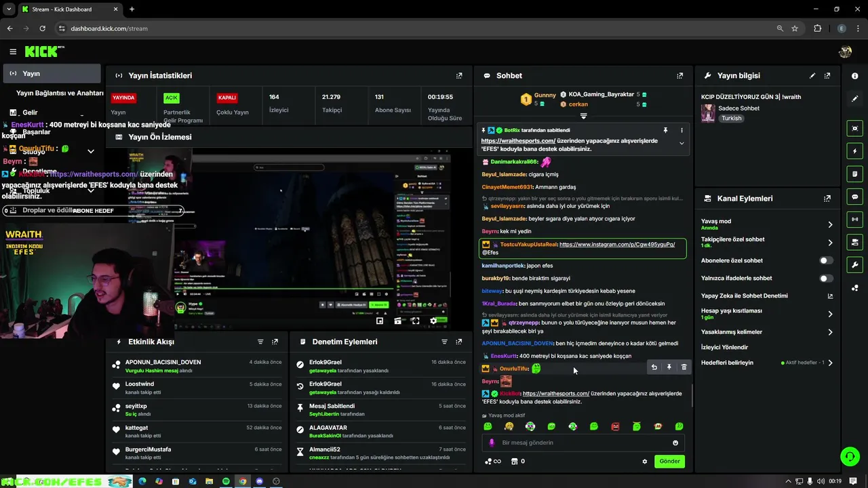Open the profile avatar at the top right
The width and height of the screenshot is (868, 488).
tap(846, 52)
